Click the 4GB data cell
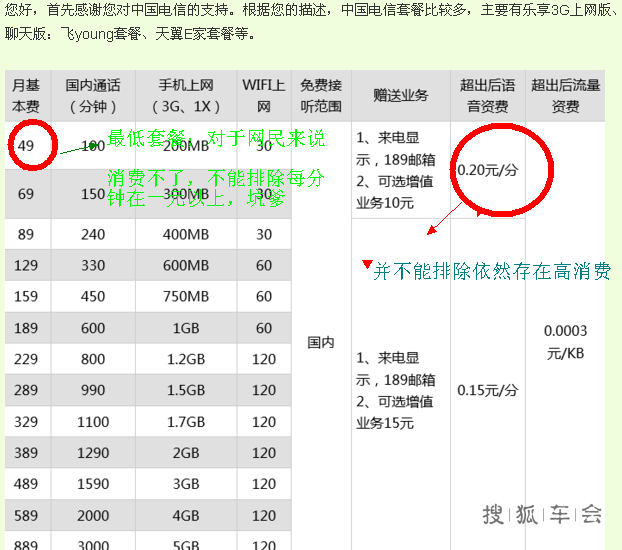 186,515
